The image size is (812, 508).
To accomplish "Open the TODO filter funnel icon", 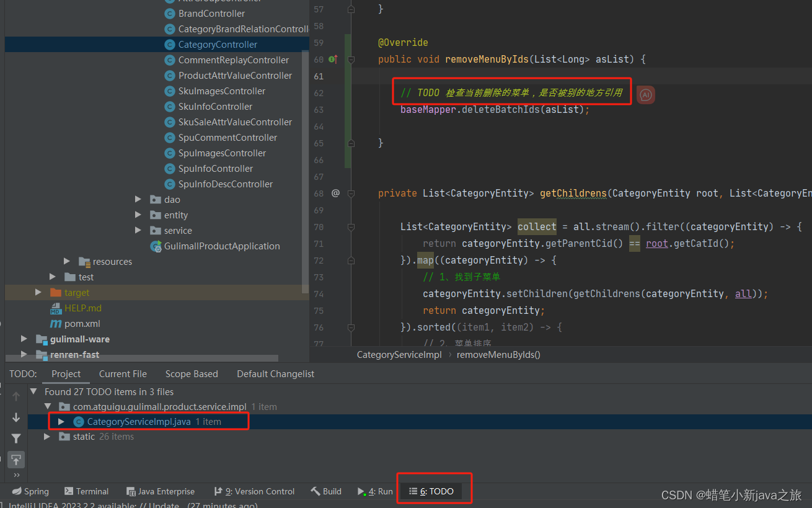I will [16, 439].
